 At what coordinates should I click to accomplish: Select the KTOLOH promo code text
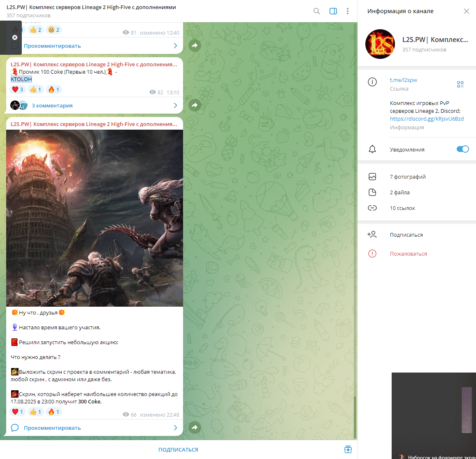tap(21, 79)
